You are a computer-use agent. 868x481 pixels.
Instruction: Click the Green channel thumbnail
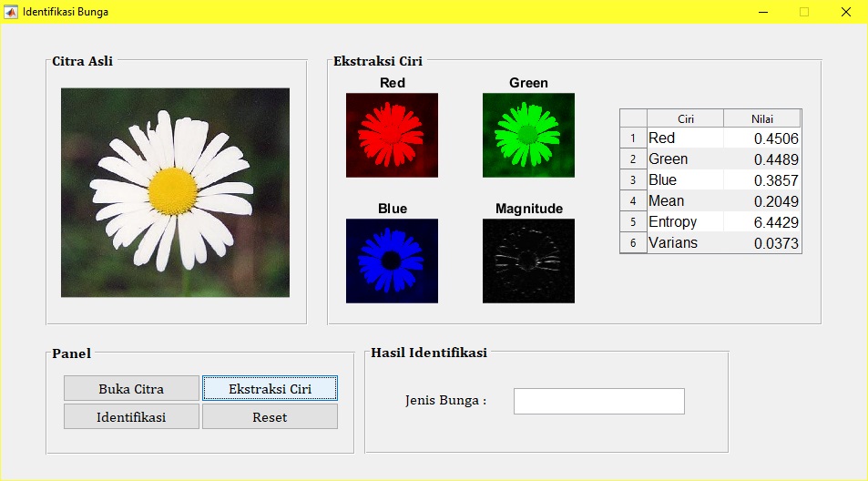[x=528, y=135]
